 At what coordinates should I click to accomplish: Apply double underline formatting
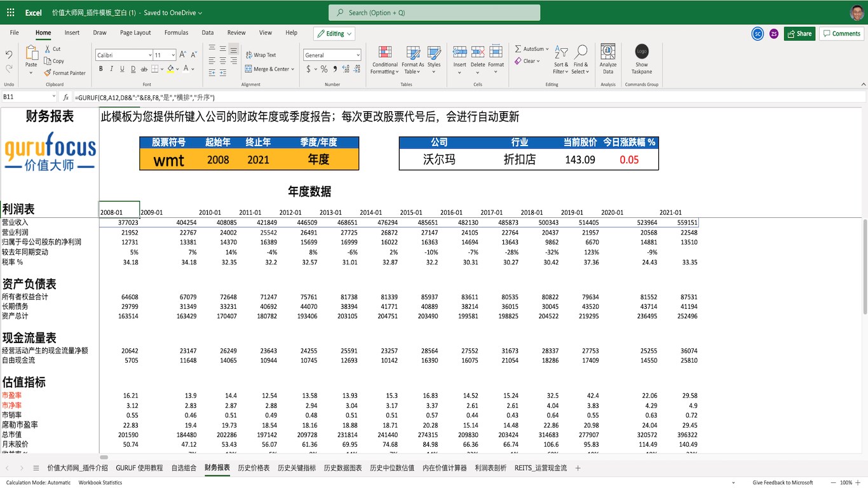[x=133, y=69]
